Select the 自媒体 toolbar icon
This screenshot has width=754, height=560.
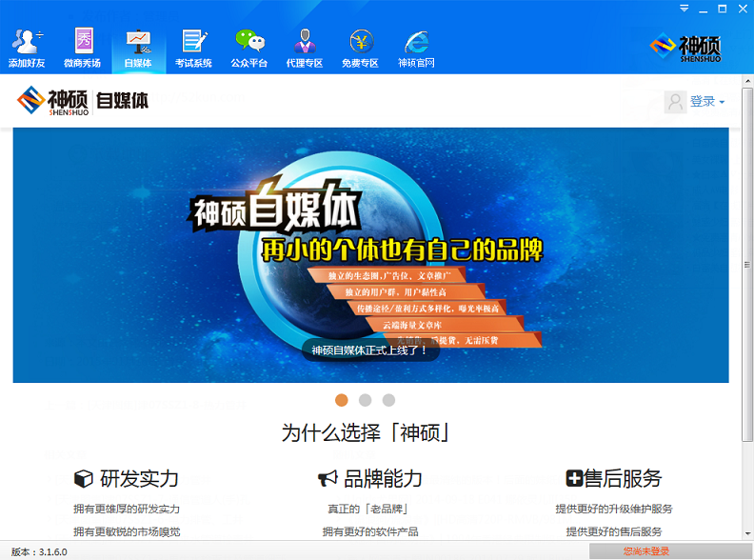[138, 48]
